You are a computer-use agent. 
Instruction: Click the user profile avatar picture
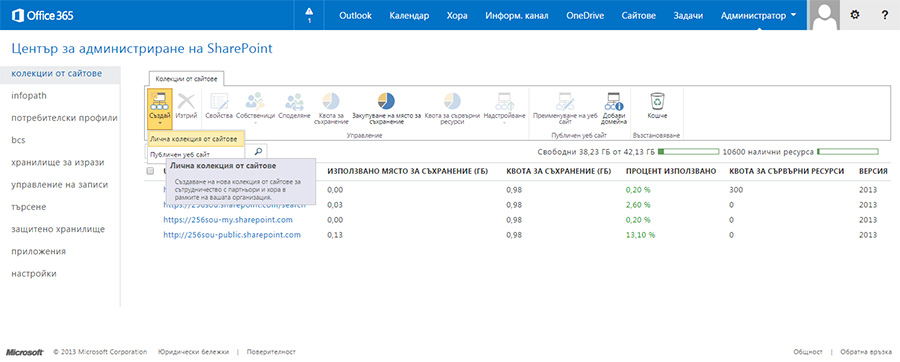tap(824, 15)
